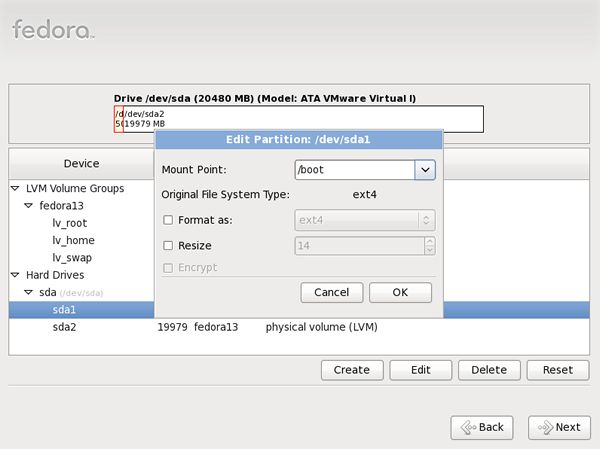600x449 pixels.
Task: Click the Back arrow icon
Action: [468, 427]
